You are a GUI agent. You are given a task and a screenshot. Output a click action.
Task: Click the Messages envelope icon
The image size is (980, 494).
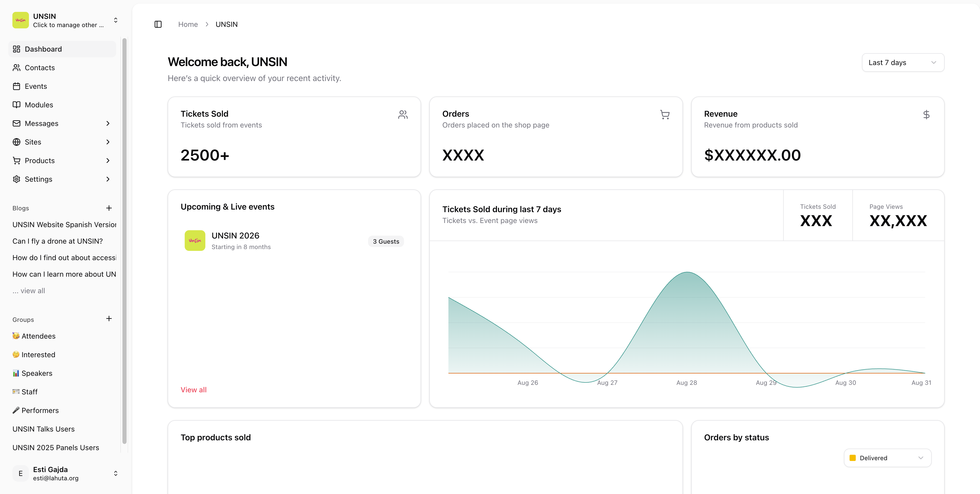pos(16,123)
